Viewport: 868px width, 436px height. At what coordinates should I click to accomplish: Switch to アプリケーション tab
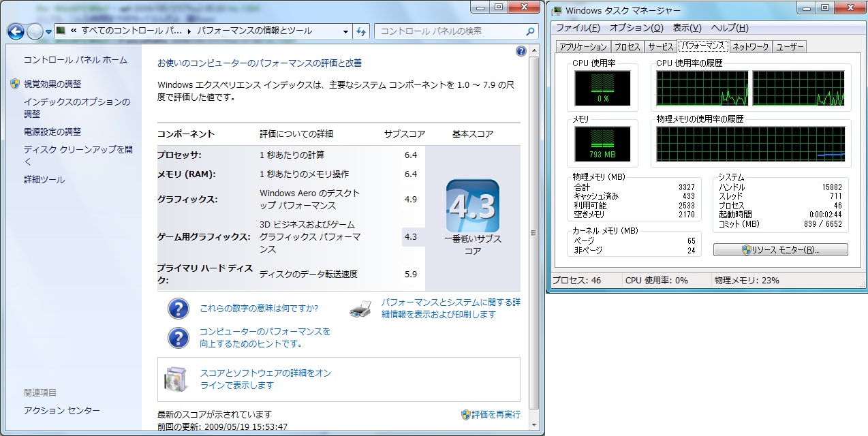tap(583, 47)
